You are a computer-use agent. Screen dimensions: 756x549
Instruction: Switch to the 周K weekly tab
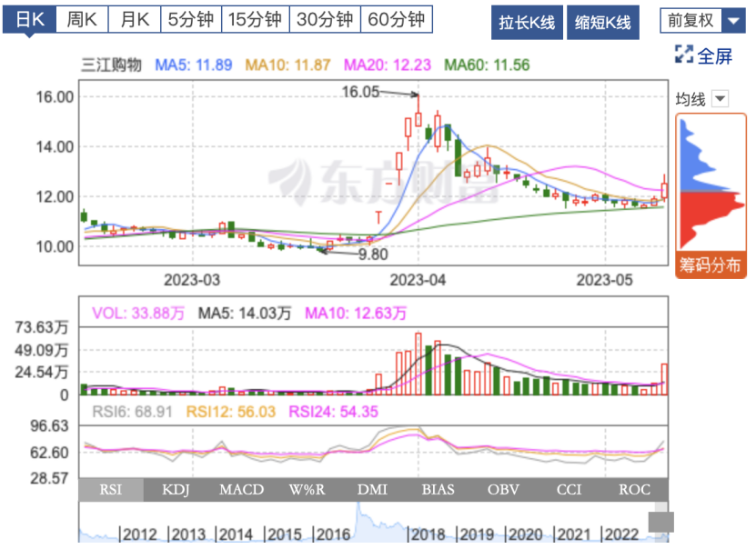(x=85, y=20)
